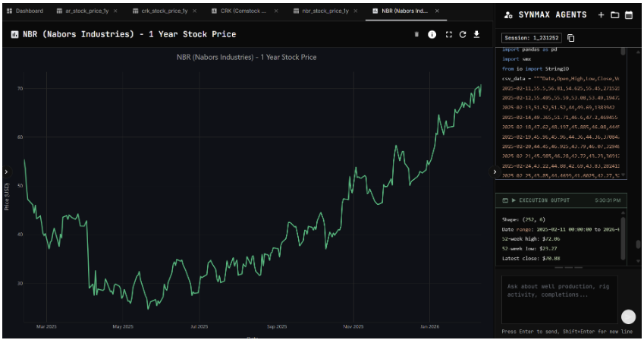Open the calendar icon in Synmax Agents
The height and width of the screenshot is (340, 644).
629,14
